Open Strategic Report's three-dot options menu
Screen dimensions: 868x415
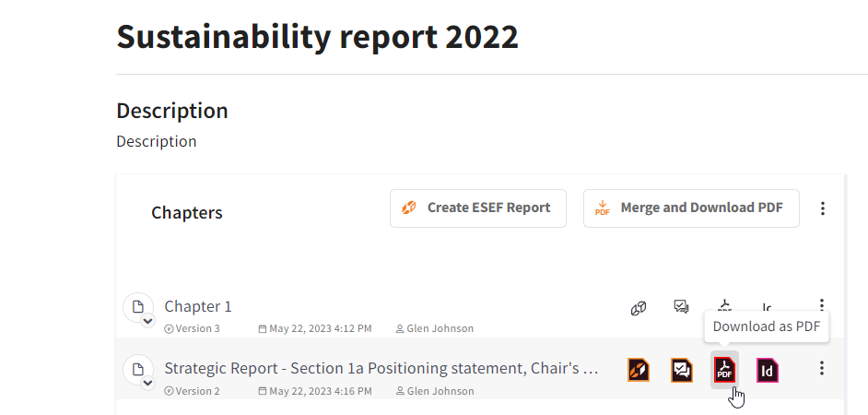(822, 368)
